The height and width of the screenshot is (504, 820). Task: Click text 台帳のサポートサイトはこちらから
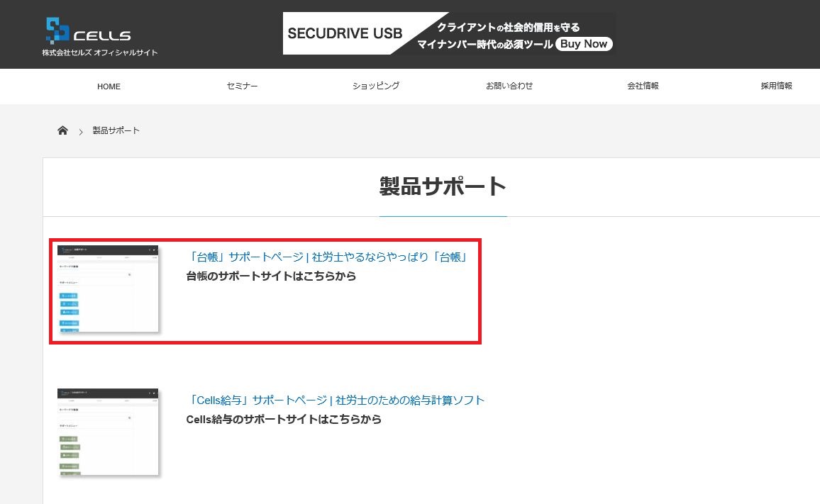point(271,276)
